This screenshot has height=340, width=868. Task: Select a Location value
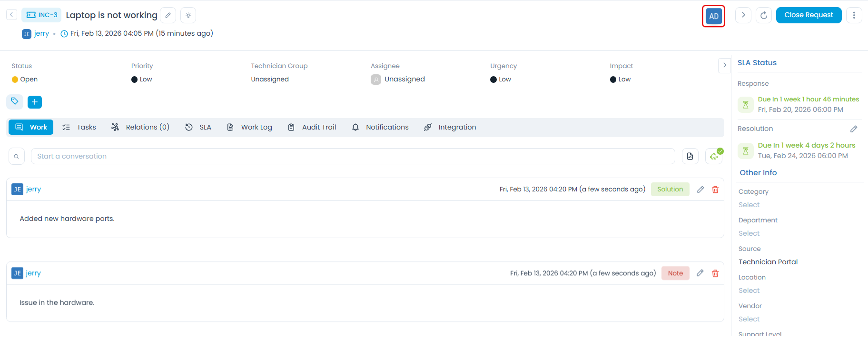(749, 290)
